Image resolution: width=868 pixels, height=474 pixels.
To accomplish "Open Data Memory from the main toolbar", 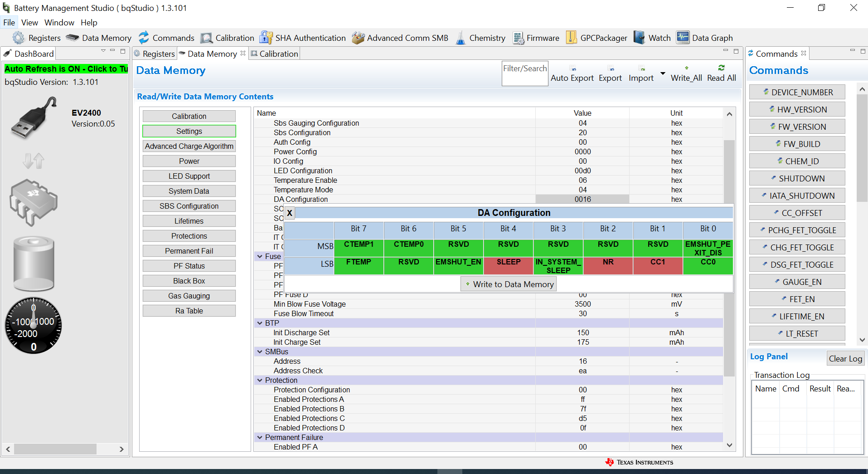I will (x=98, y=38).
